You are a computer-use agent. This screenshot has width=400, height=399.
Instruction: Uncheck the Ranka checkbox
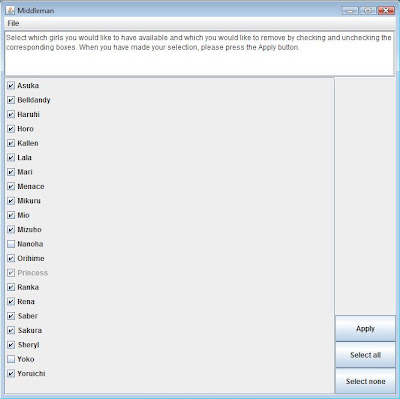[x=11, y=287]
